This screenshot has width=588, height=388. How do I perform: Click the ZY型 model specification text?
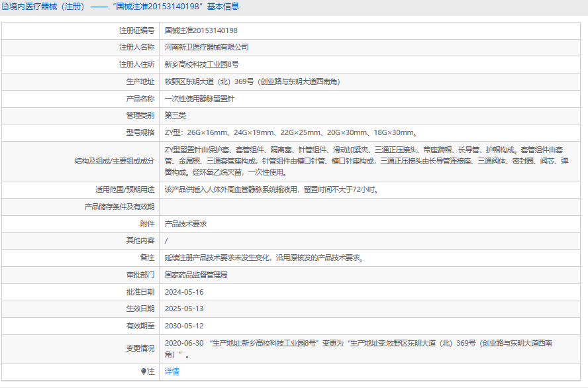(x=291, y=132)
